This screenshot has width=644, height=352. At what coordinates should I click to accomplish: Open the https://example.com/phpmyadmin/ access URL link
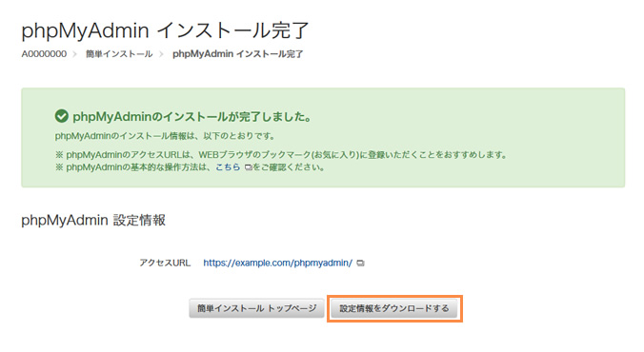pyautogui.click(x=277, y=263)
